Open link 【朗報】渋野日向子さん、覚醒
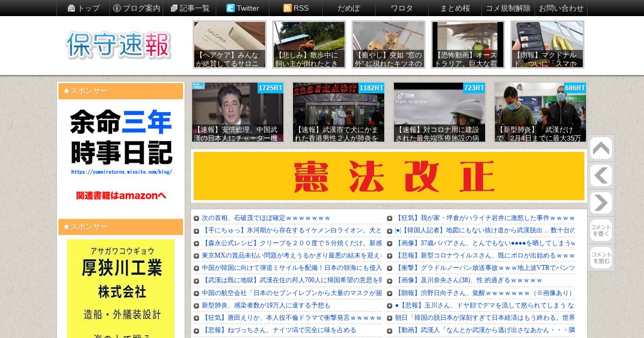Viewport: 644px width, 338px height. coord(484,293)
